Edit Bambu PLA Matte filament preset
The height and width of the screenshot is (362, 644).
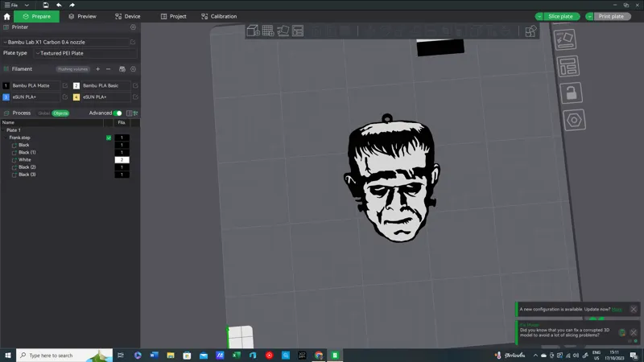65,85
